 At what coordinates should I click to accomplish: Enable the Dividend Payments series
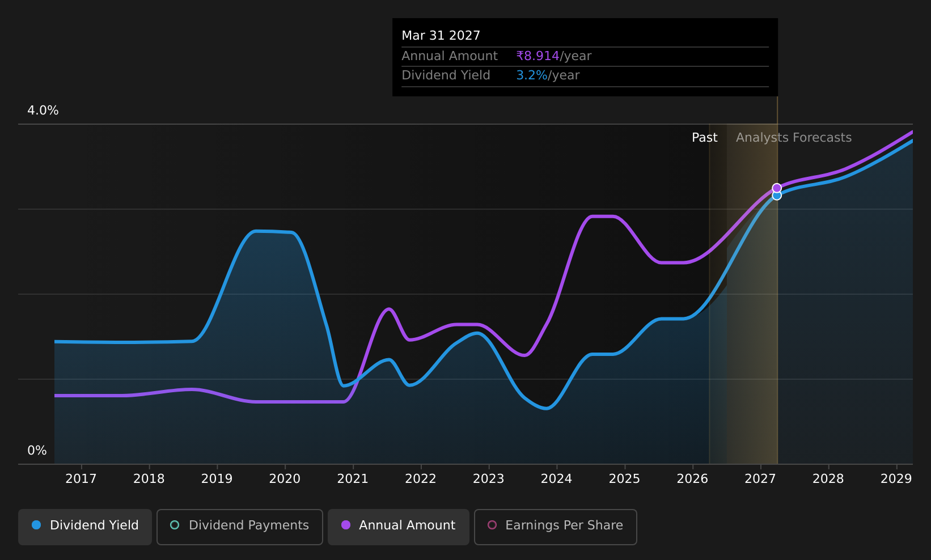click(240, 527)
